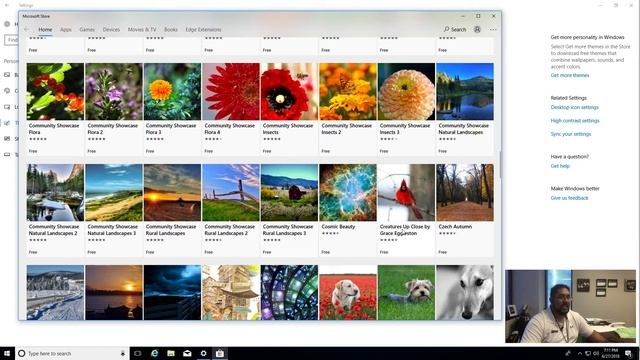The height and width of the screenshot is (360, 640).
Task: Click the Cortana microphone icon
Action: [122, 353]
